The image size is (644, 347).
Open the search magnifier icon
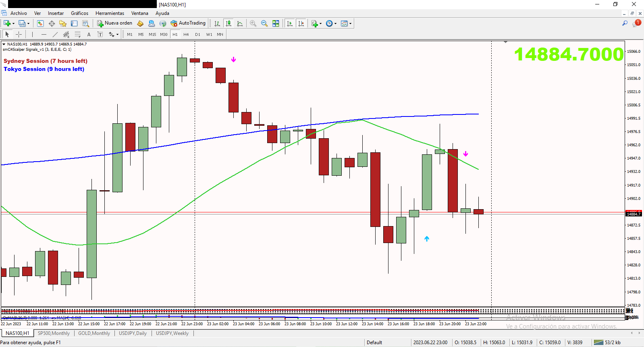(625, 23)
